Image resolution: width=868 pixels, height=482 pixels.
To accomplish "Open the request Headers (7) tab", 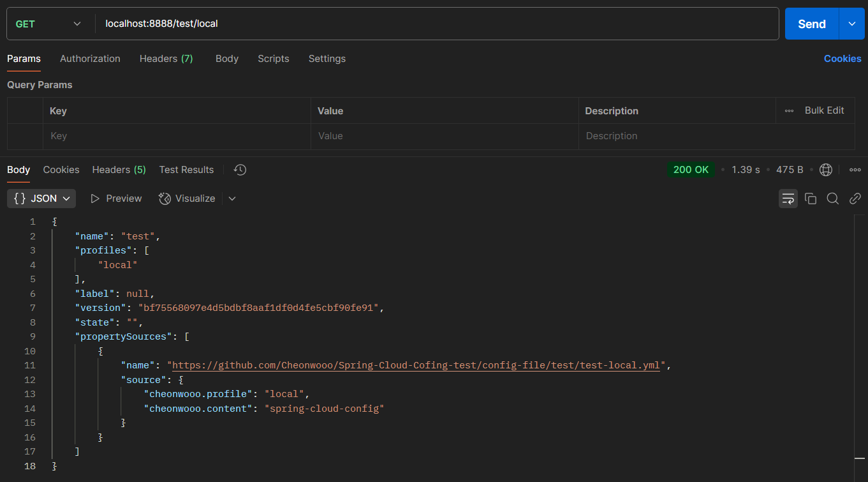I will [166, 59].
